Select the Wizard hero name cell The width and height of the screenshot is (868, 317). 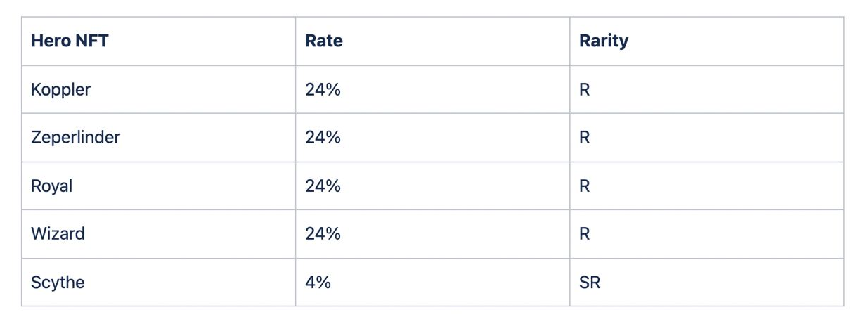tap(158, 234)
